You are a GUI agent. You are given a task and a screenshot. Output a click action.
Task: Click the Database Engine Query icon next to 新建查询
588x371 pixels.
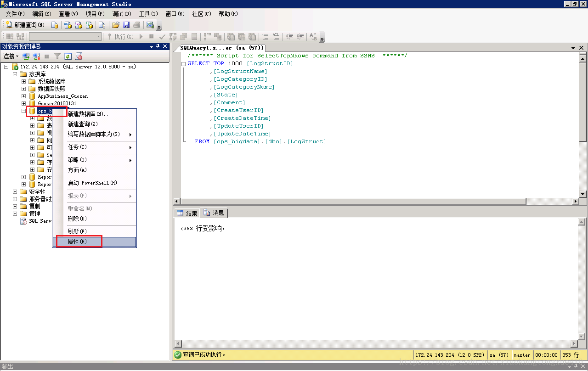coord(55,25)
